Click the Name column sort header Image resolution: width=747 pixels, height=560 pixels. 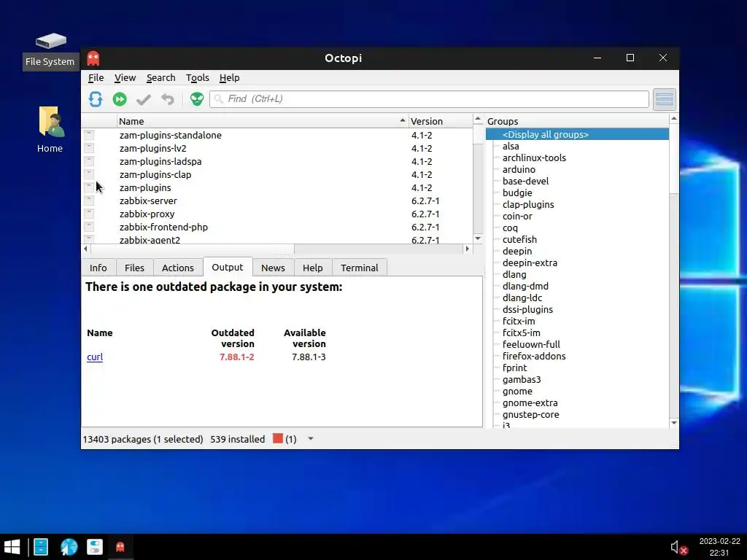tap(263, 121)
